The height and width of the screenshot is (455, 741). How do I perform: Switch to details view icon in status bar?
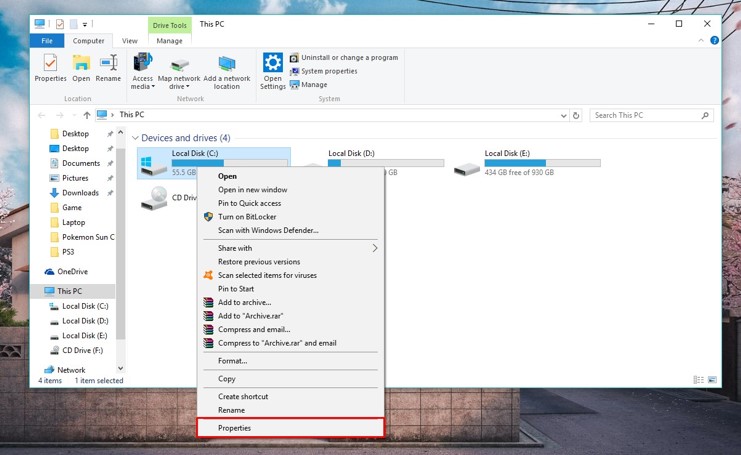tap(698, 380)
